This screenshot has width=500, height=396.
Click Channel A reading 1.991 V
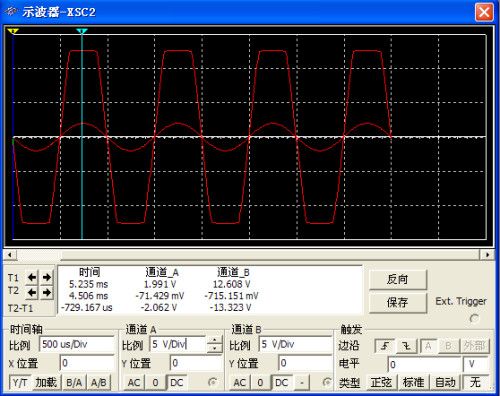click(x=160, y=284)
